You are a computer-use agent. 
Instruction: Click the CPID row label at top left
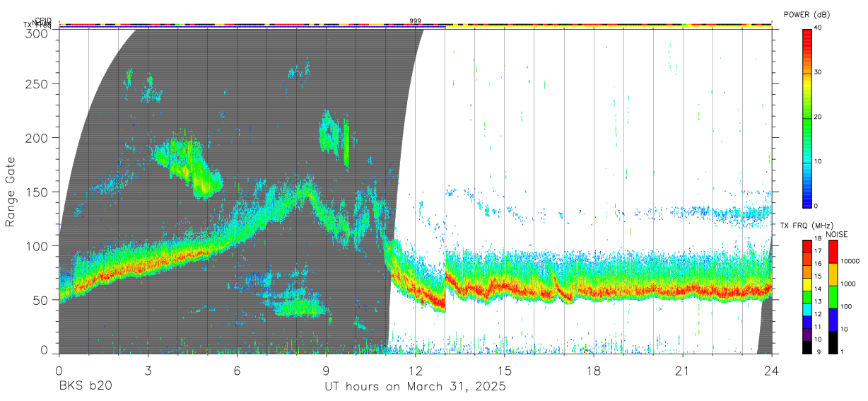[42, 21]
